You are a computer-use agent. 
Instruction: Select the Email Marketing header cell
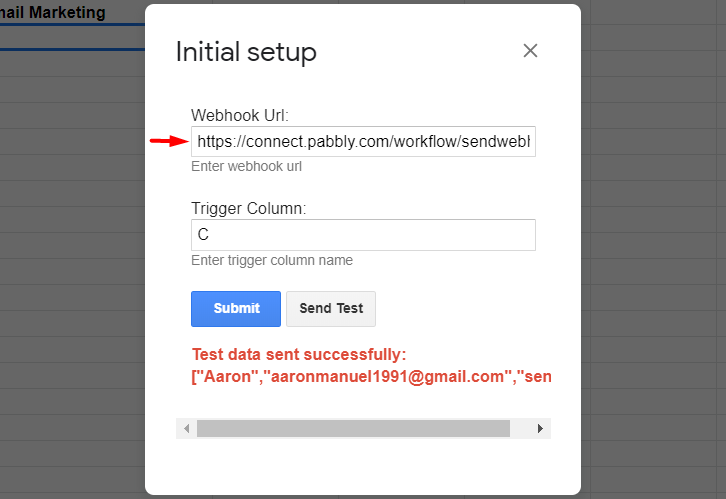53,12
